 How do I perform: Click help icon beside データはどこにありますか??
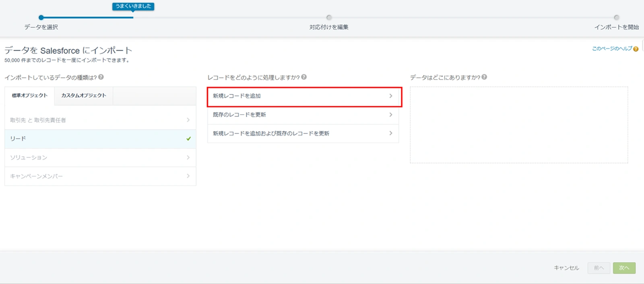tap(484, 77)
